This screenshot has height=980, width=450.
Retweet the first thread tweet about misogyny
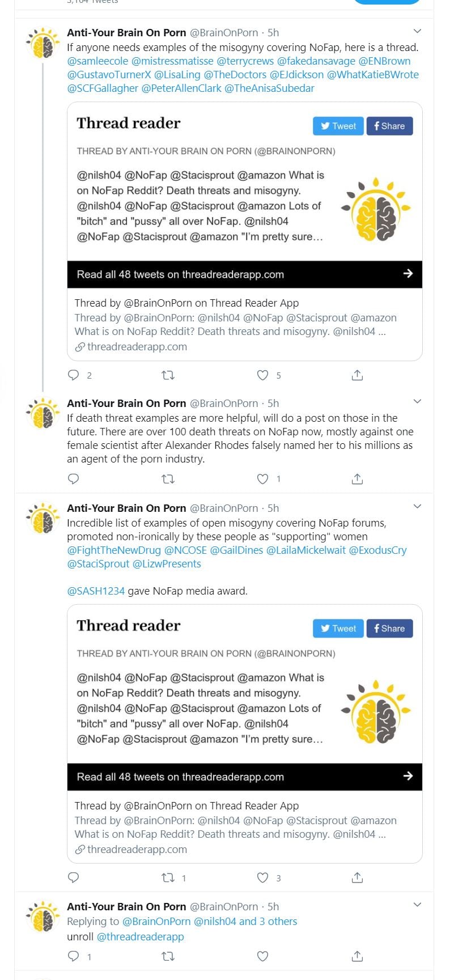tap(168, 375)
